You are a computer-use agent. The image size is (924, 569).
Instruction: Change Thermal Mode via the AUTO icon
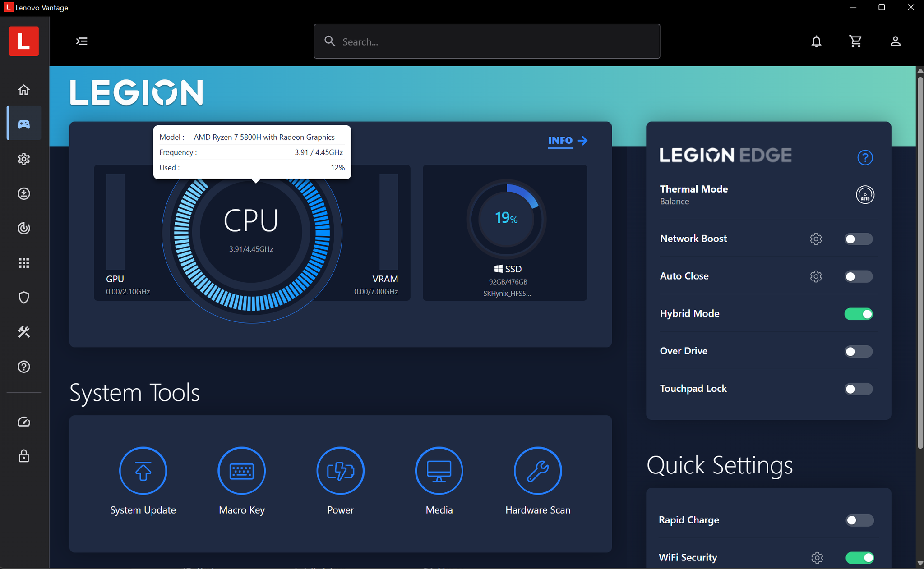[x=865, y=195]
